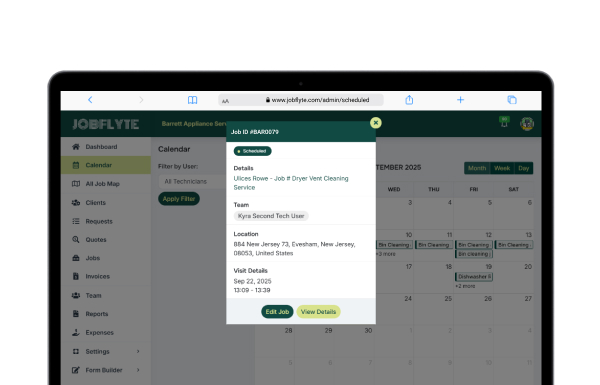Click the jobflyte.com URL address bar
The image size is (600, 385).
pos(301,100)
